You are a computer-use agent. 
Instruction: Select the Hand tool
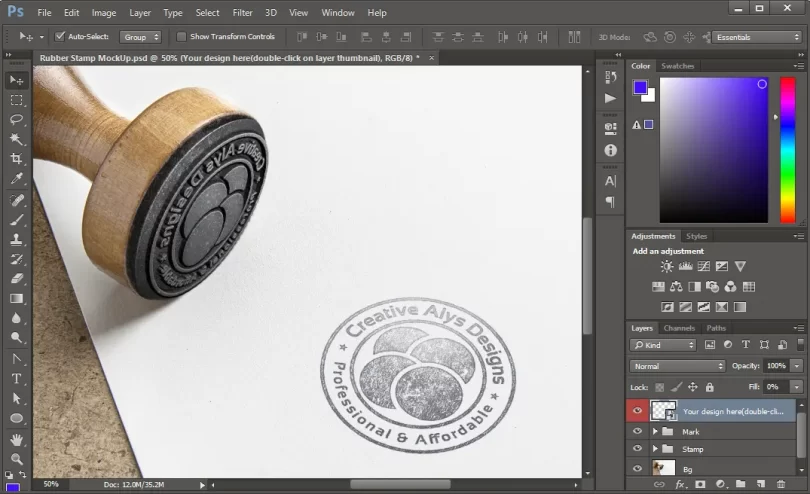[x=17, y=440]
